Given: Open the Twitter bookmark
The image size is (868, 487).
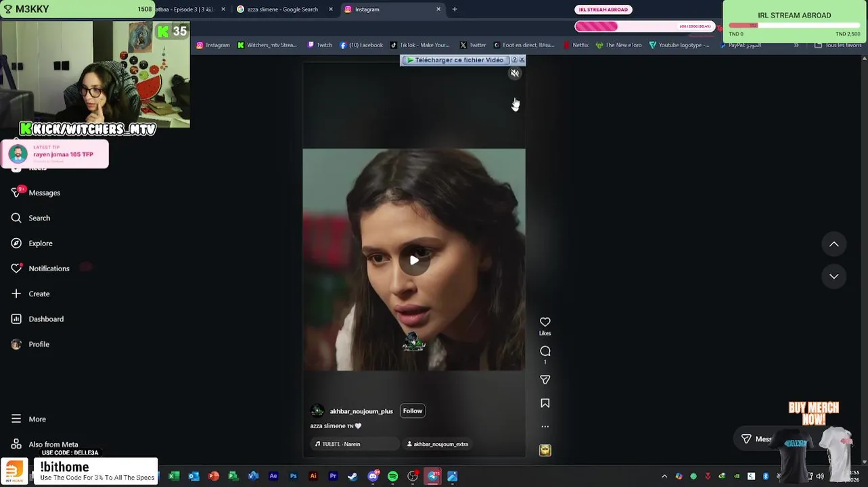Looking at the screenshot, I should tap(473, 45).
